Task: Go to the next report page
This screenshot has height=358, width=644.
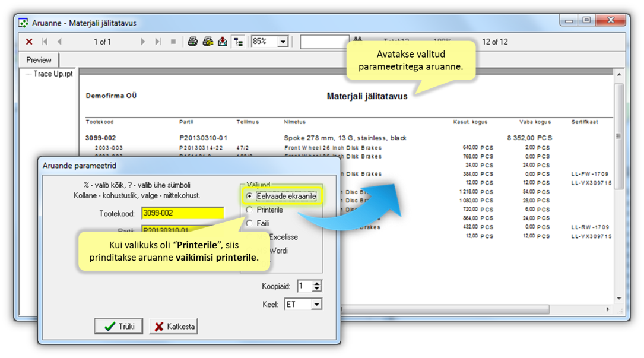Action: (x=142, y=42)
